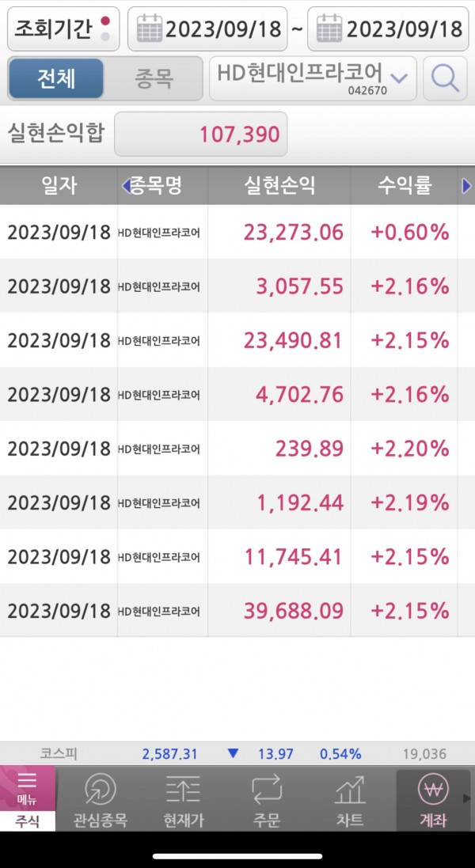Sort by 실현손익 column header
This screenshot has height=868, width=475.
[279, 186]
